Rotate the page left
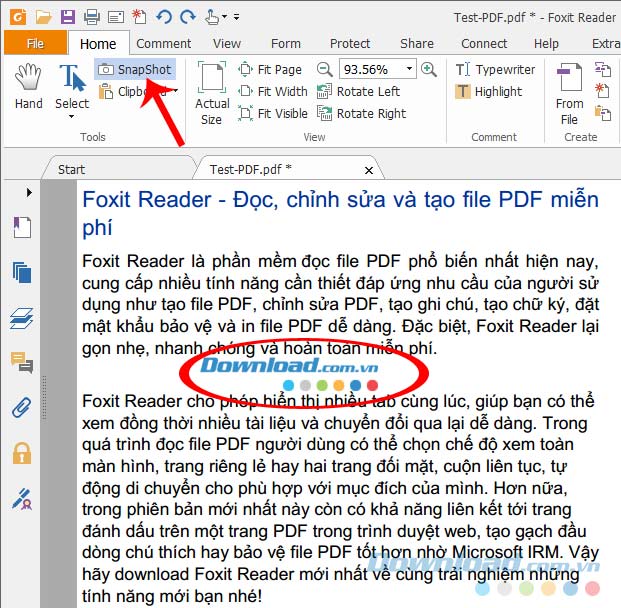This screenshot has width=621, height=608. tap(358, 91)
